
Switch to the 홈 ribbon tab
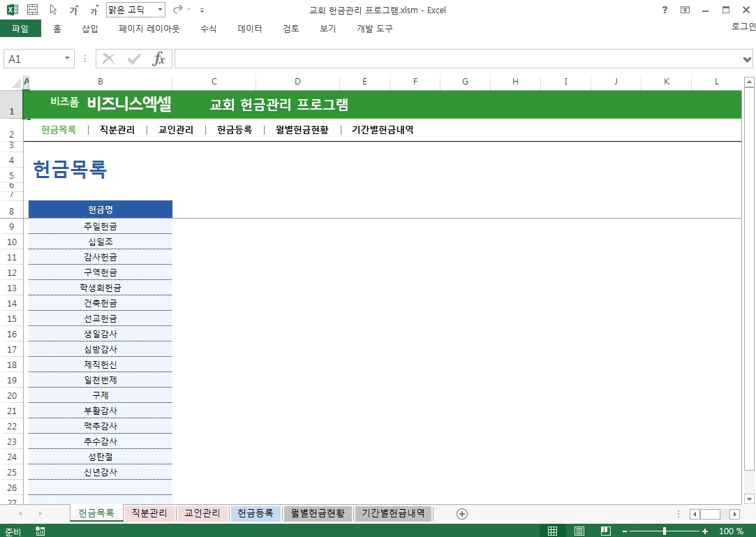(57, 29)
